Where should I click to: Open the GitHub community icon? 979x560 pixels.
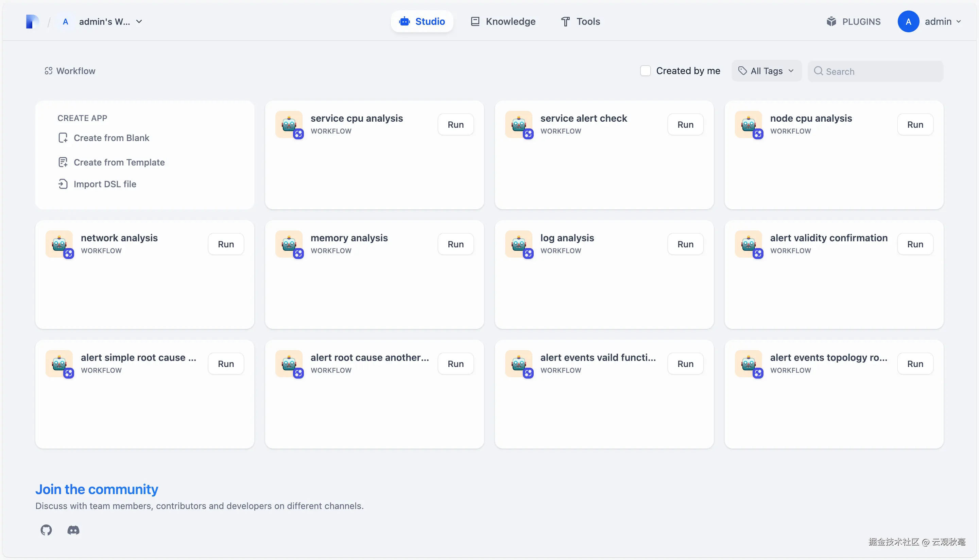[x=46, y=530]
